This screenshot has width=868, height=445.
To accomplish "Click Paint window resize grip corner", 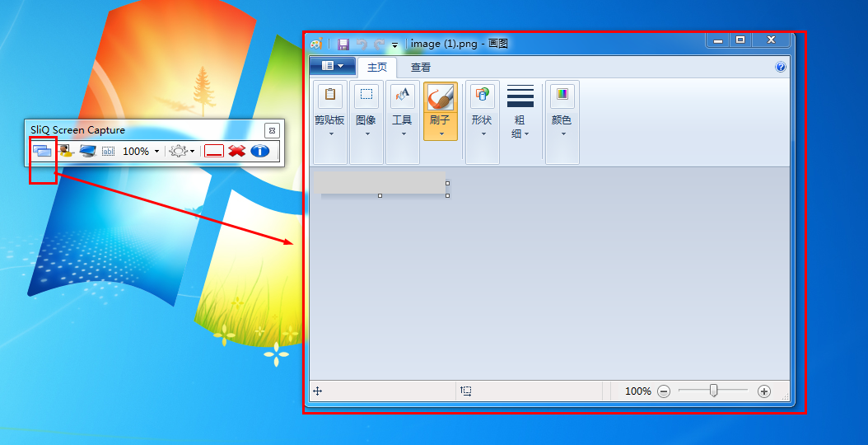I will 785,396.
